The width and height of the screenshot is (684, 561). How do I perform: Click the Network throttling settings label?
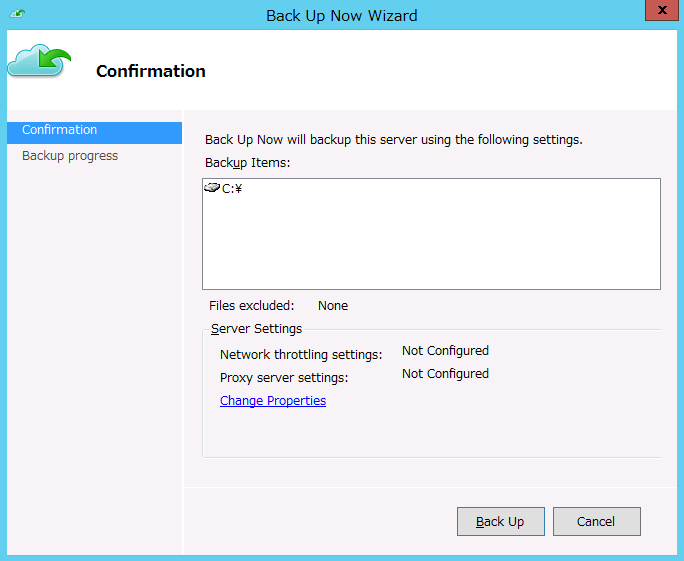(301, 355)
